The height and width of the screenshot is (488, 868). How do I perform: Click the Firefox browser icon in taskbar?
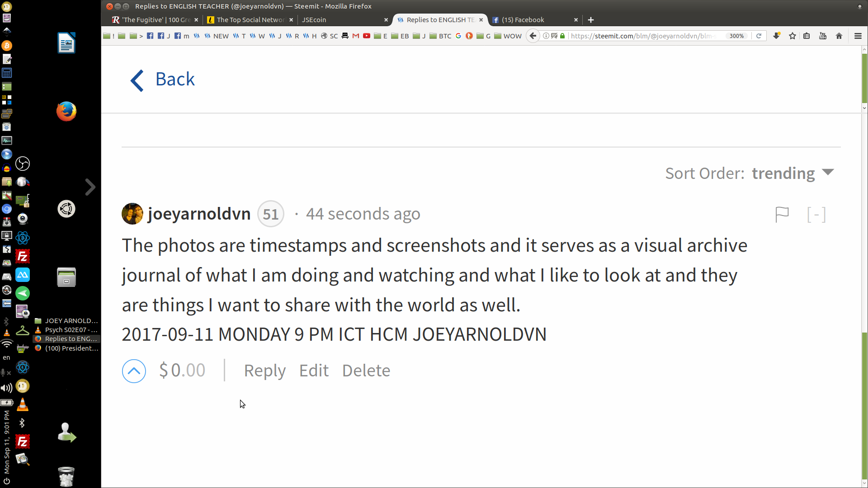(66, 111)
